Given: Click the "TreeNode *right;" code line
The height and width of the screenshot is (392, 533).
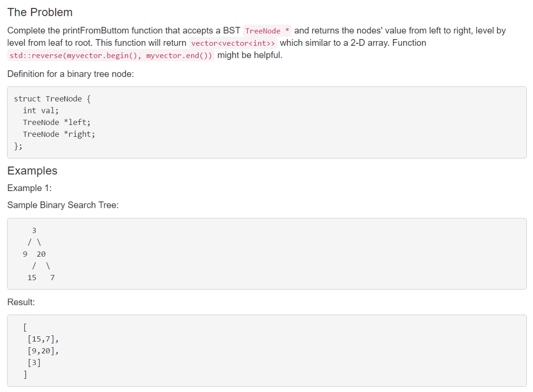Looking at the screenshot, I should tap(59, 134).
